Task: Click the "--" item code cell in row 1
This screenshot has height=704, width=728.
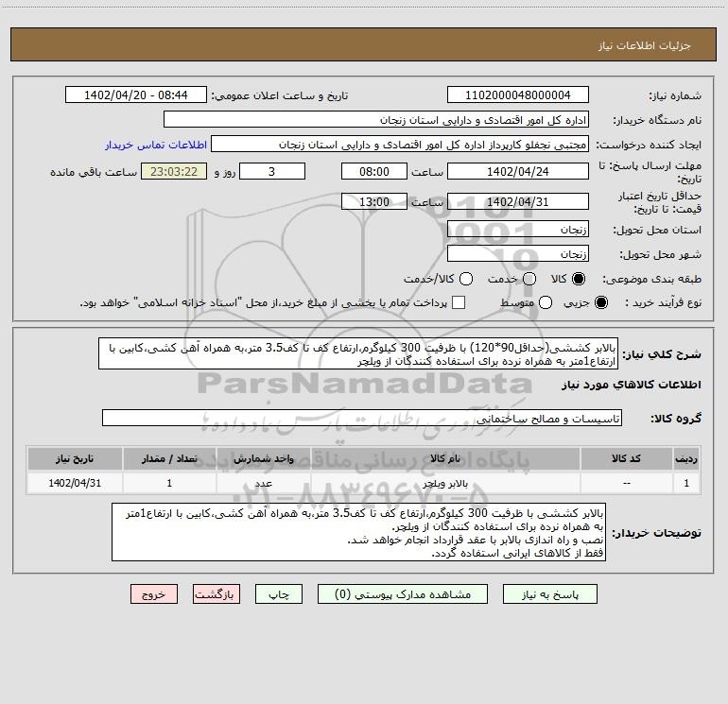Action: pos(626,484)
